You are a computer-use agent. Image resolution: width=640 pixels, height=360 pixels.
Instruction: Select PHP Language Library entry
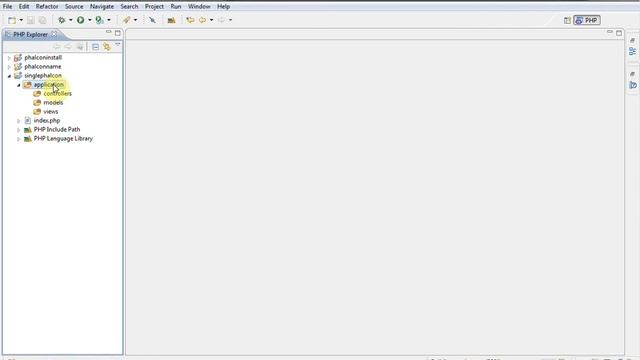[63, 138]
